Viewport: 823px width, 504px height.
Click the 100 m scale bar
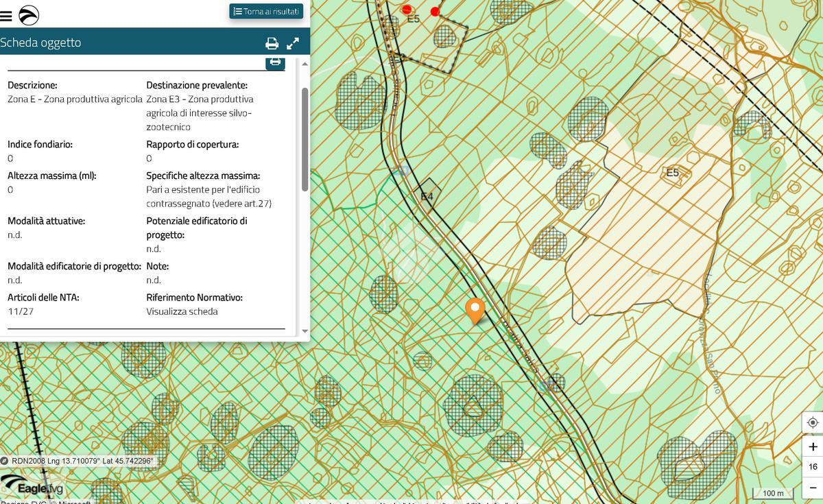click(x=773, y=493)
